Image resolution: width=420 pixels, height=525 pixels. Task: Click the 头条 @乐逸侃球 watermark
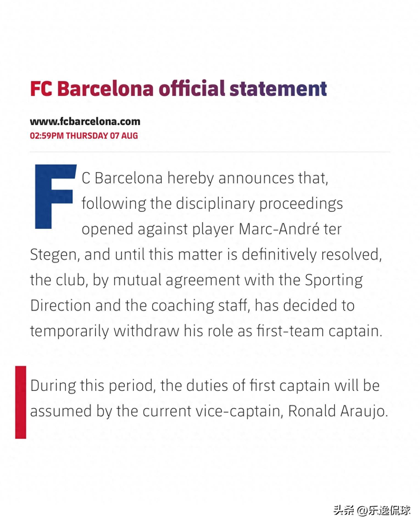pos(372,510)
